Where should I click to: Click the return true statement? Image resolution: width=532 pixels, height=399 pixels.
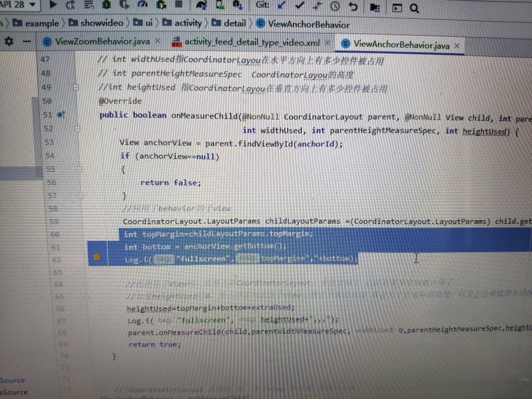pos(155,344)
